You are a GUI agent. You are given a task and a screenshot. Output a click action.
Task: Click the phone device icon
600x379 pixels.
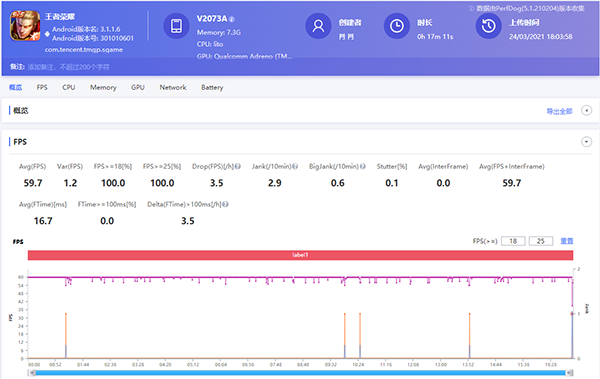click(176, 26)
